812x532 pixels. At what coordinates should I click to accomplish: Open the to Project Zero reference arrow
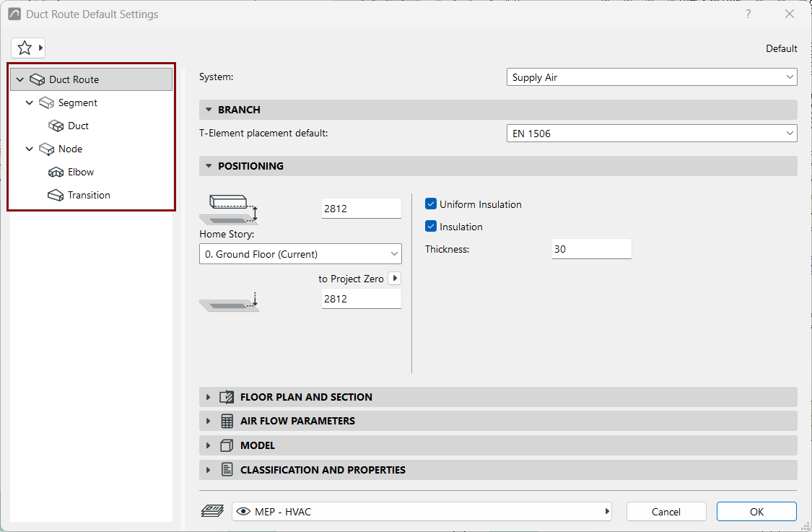395,278
